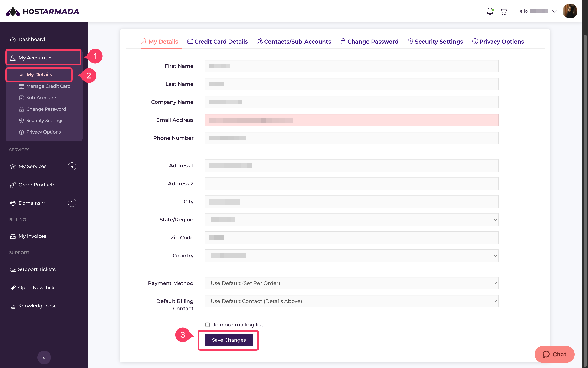The image size is (588, 368).
Task: Click the empty Address 2 field
Action: click(x=351, y=184)
